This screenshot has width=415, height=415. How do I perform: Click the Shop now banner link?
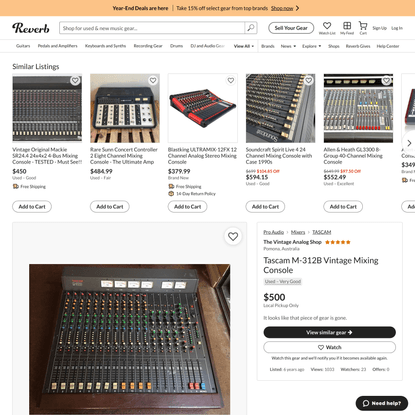coord(282,8)
